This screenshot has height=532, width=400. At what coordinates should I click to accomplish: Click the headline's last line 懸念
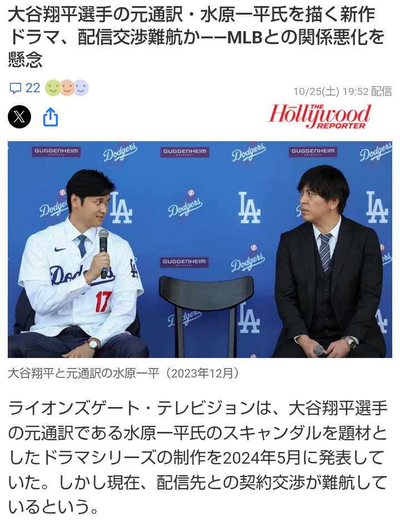pyautogui.click(x=25, y=61)
